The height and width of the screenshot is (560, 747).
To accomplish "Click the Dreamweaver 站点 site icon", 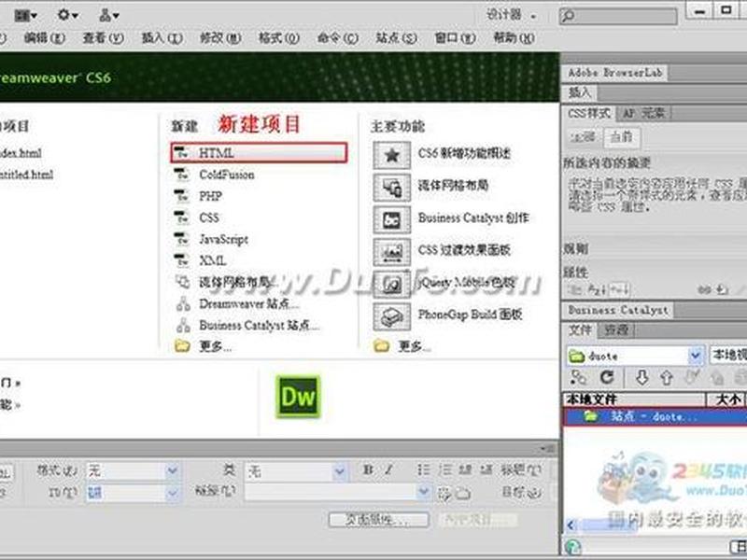I will (x=183, y=303).
